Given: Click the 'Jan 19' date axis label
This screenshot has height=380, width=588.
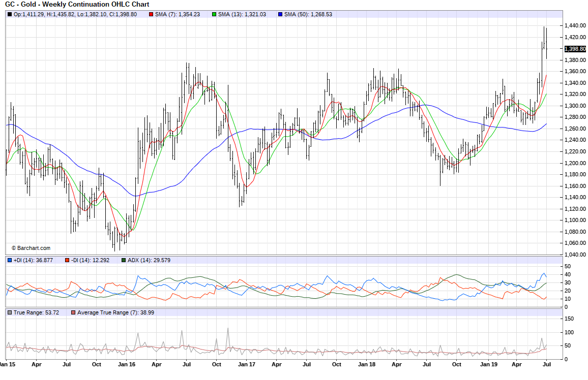Looking at the screenshot, I should point(488,364).
